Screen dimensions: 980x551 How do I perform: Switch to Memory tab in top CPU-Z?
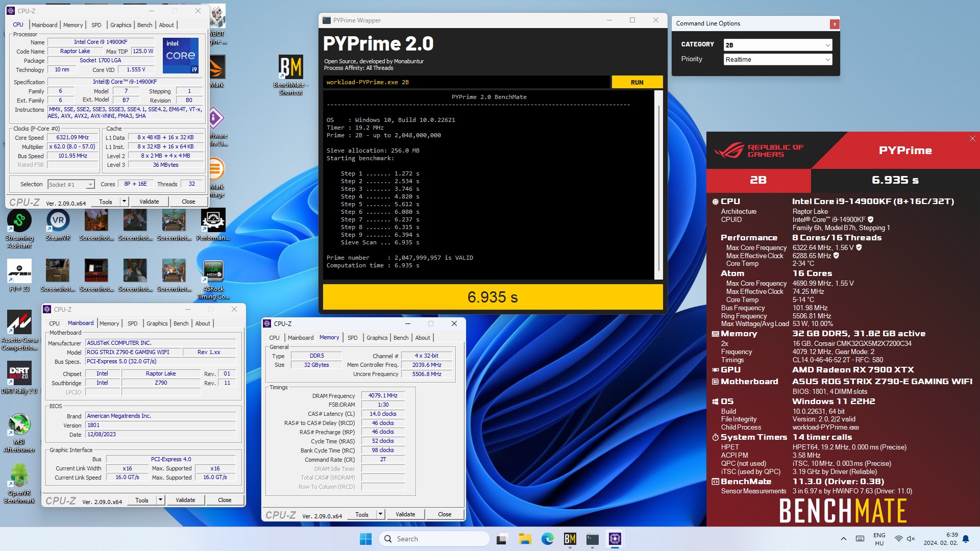pos(73,25)
